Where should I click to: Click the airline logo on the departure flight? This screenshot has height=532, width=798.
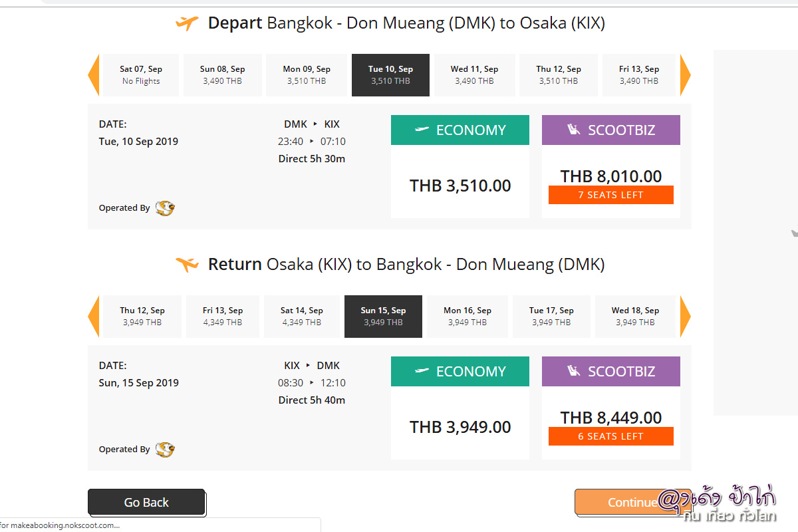tap(165, 208)
